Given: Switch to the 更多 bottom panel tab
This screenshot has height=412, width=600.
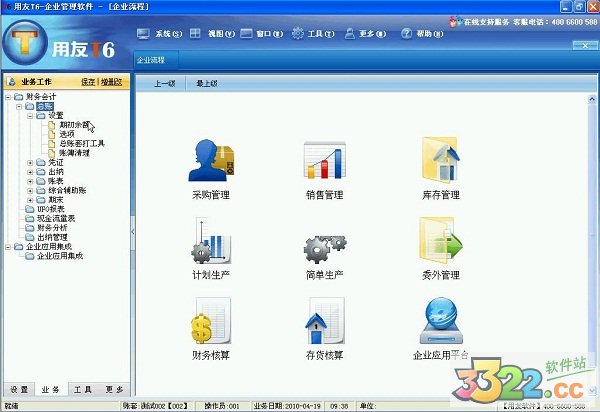Looking at the screenshot, I should click(x=114, y=389).
